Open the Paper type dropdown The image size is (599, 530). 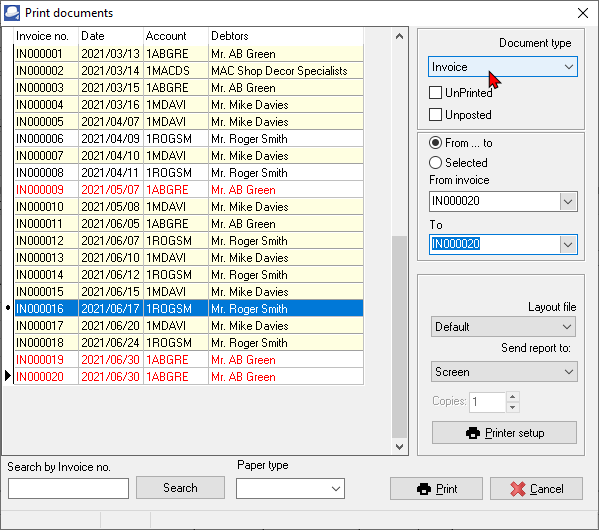(x=290, y=488)
